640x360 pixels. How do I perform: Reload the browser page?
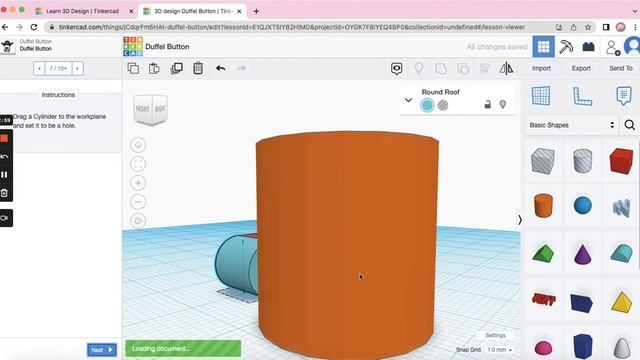34,27
